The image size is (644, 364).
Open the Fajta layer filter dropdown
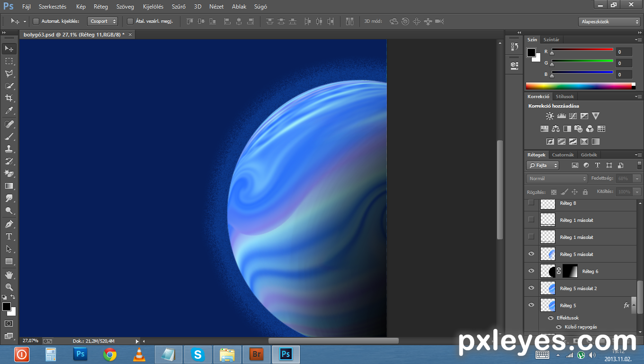pyautogui.click(x=543, y=165)
